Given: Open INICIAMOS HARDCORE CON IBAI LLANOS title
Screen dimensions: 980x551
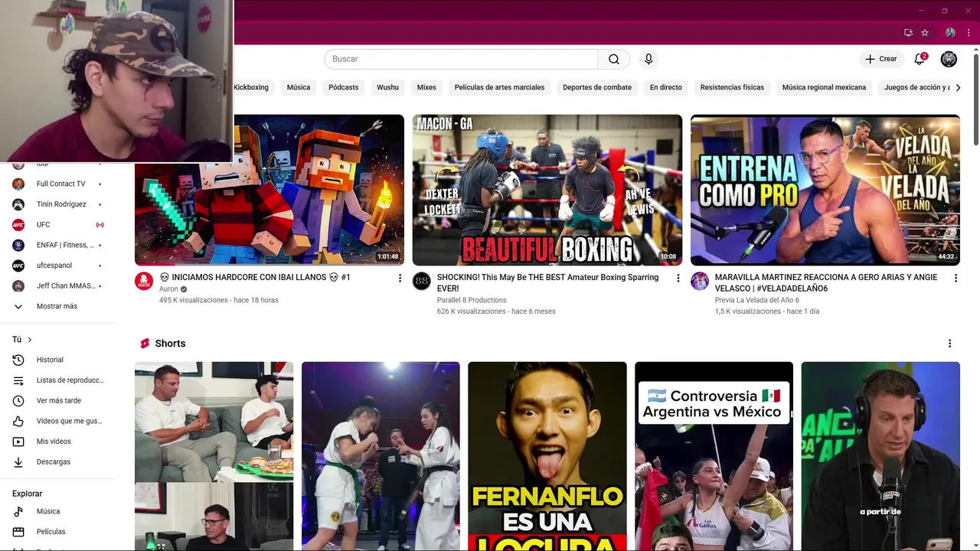Looking at the screenshot, I should coord(255,277).
